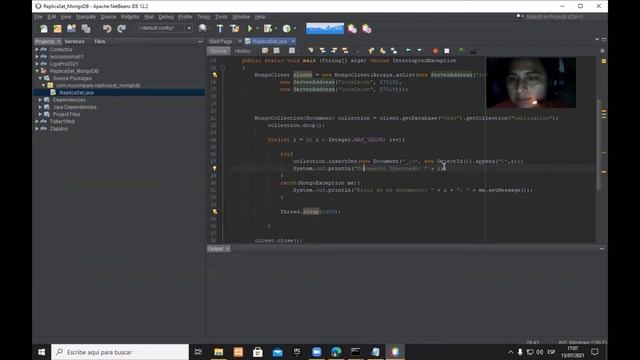Expand the Project Files node

pyautogui.click(x=40, y=114)
